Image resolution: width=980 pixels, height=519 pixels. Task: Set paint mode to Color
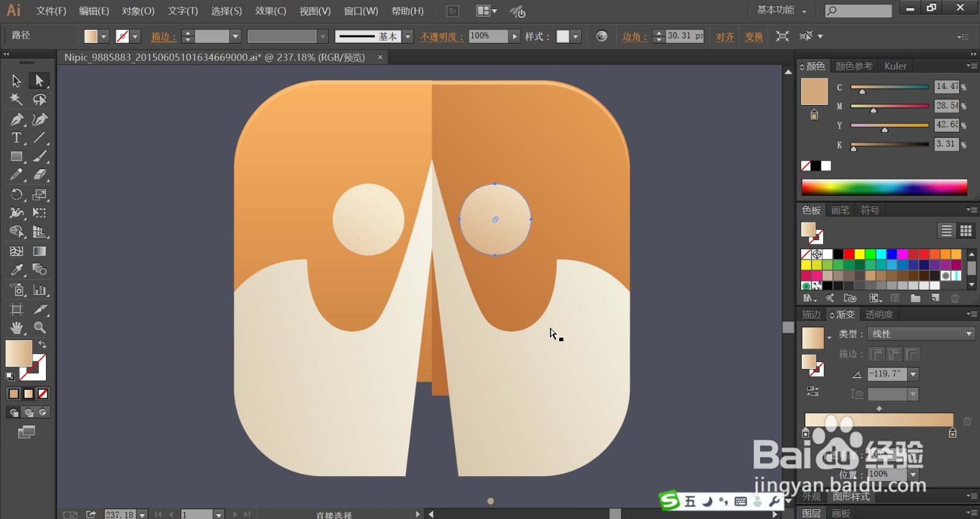tap(13, 394)
